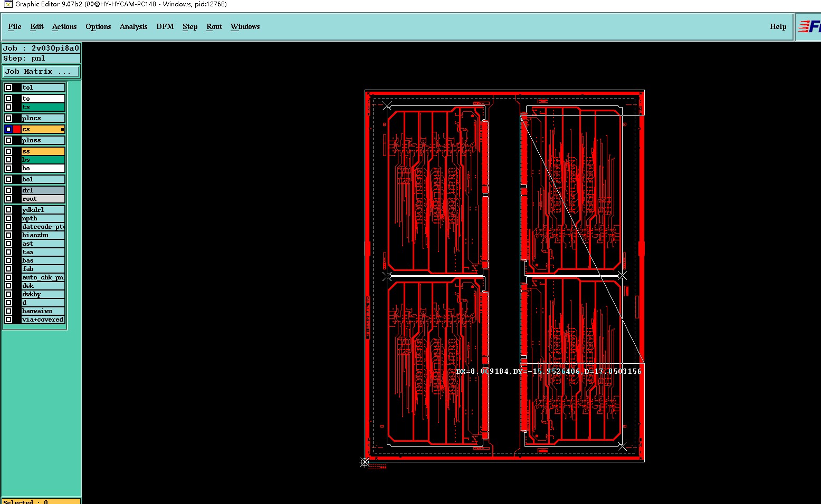Toggle display checkbox for layer fab
Viewport: 821px width, 504px height.
pos(8,269)
